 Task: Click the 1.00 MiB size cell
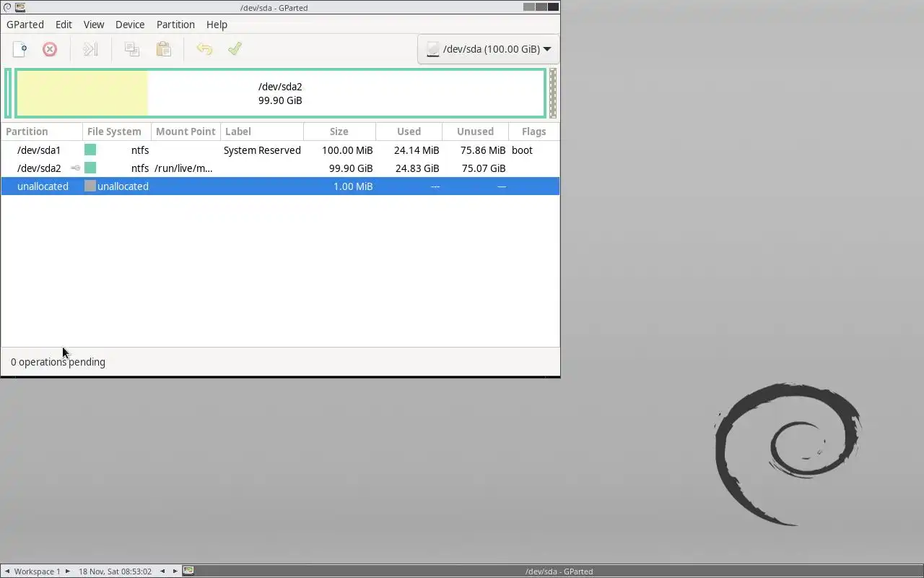coord(353,186)
